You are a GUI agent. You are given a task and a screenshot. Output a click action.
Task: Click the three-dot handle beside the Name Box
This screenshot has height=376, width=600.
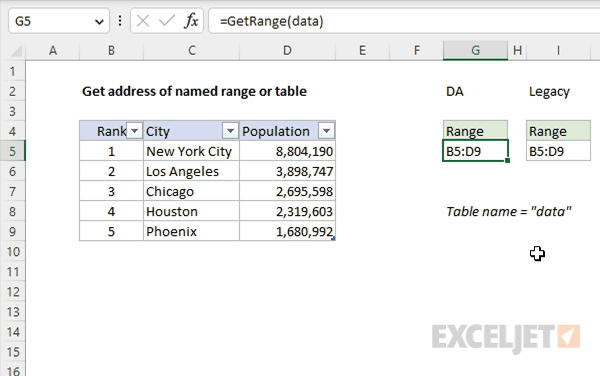tap(120, 21)
